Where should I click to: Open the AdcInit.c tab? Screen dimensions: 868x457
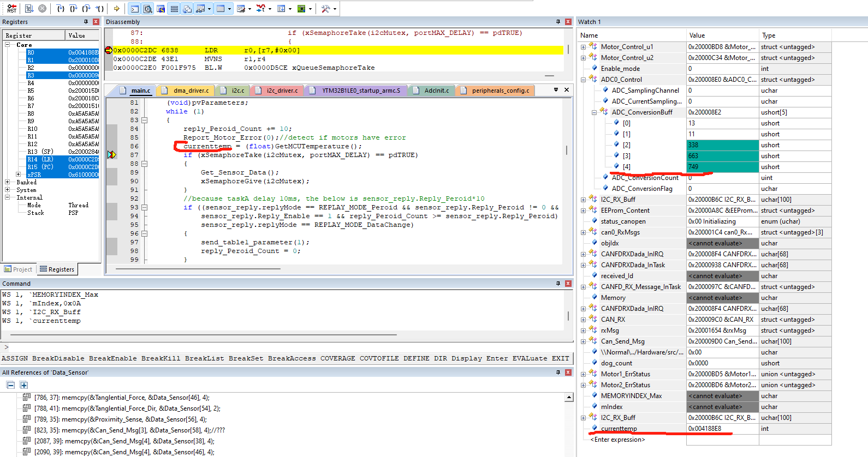(x=432, y=91)
